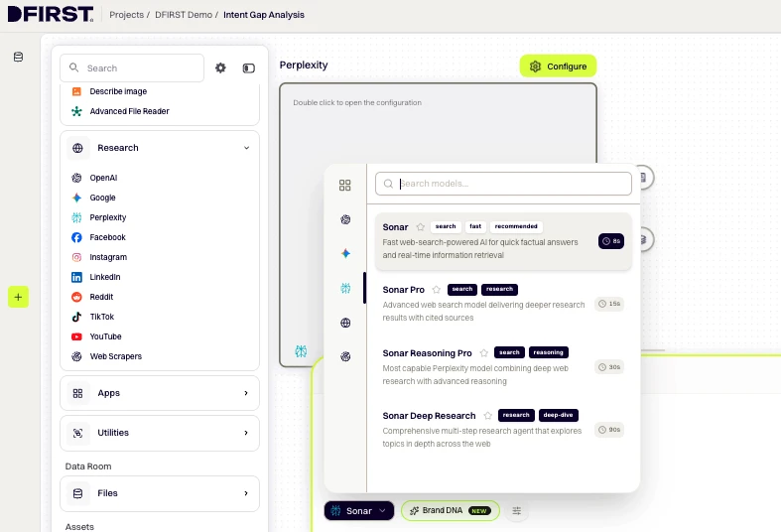Image resolution: width=781 pixels, height=532 pixels.
Task: Click the reasoning tag on Sonar Reasoning Pro
Action: pyautogui.click(x=548, y=352)
